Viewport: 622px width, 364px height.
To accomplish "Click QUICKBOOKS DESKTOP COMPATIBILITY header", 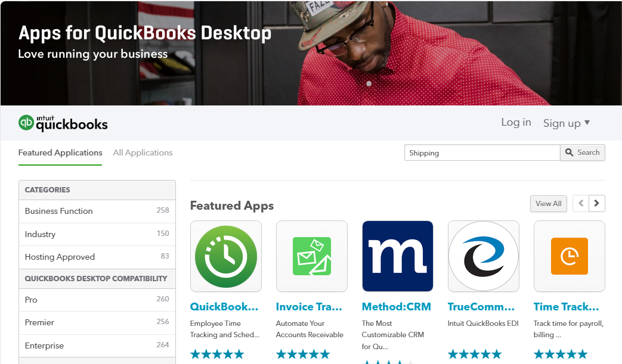I will (x=97, y=279).
